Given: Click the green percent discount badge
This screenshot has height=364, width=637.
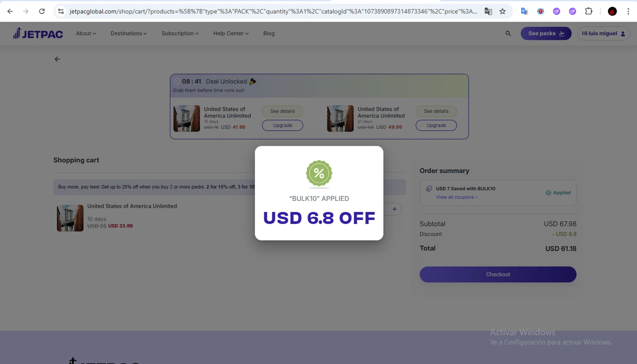Looking at the screenshot, I should point(319,173).
